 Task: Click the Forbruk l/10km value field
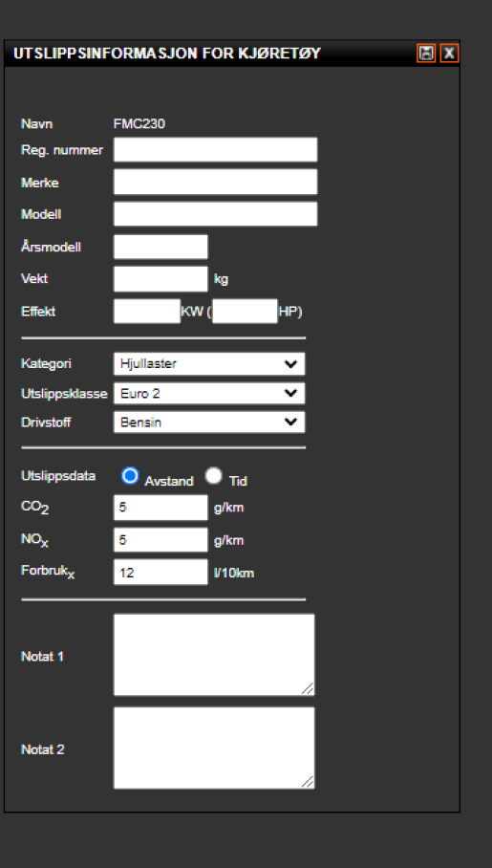point(160,572)
